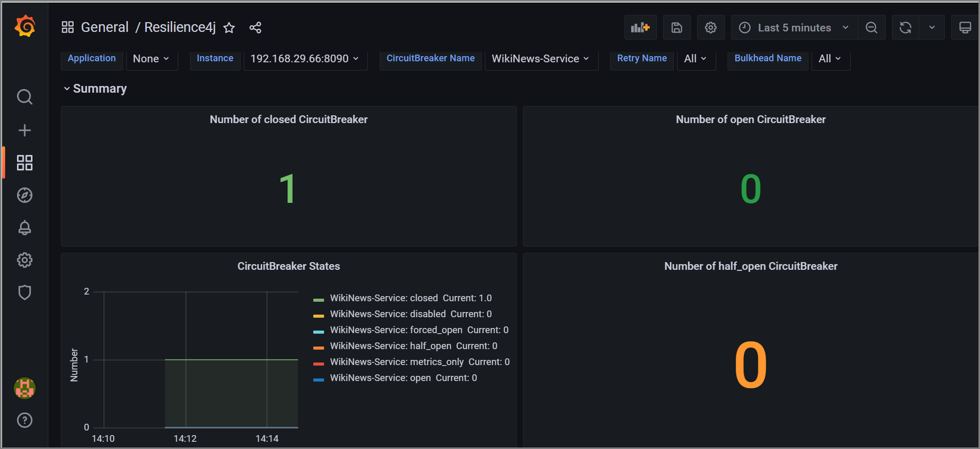The width and height of the screenshot is (980, 449).
Task: Open the Last 5 minutes time picker
Action: [x=794, y=28]
